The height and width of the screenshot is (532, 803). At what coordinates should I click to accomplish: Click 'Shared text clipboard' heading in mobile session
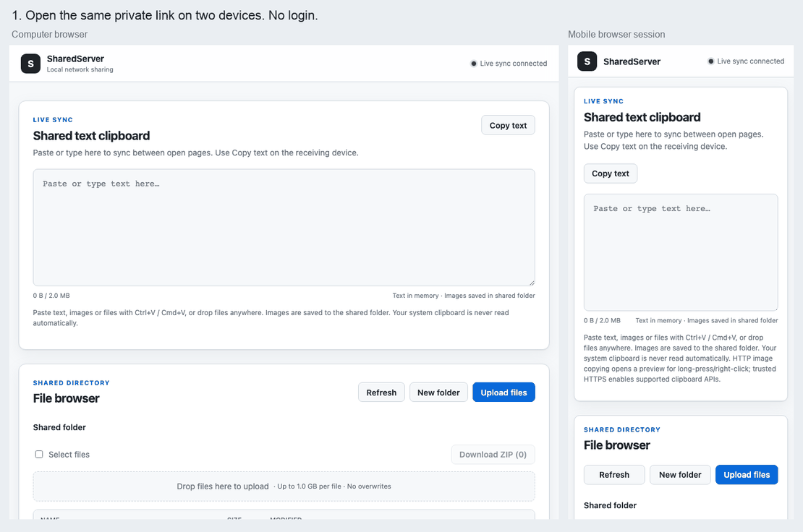pos(642,117)
